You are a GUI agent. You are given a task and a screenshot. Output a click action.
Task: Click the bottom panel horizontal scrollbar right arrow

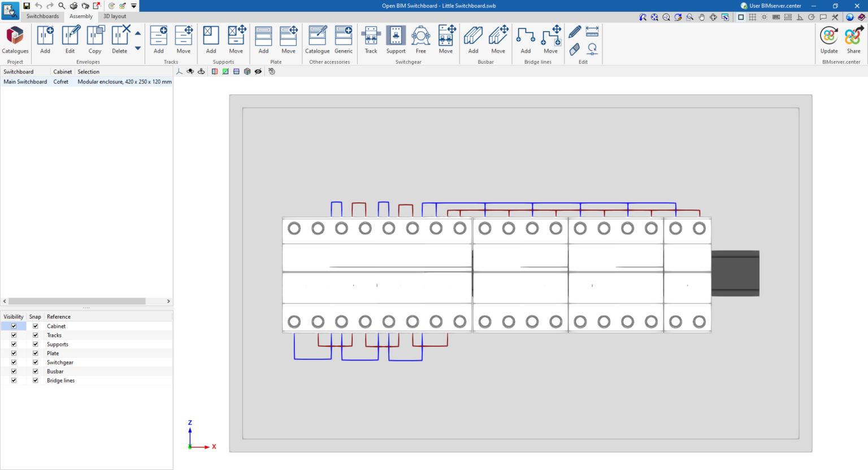pos(168,301)
